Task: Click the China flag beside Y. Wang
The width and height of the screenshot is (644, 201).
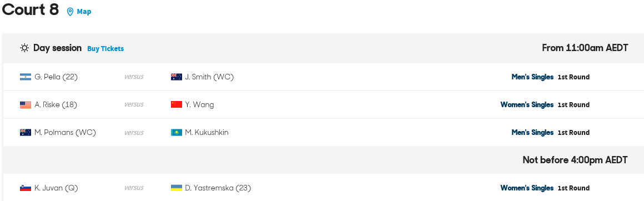Action: [x=177, y=105]
